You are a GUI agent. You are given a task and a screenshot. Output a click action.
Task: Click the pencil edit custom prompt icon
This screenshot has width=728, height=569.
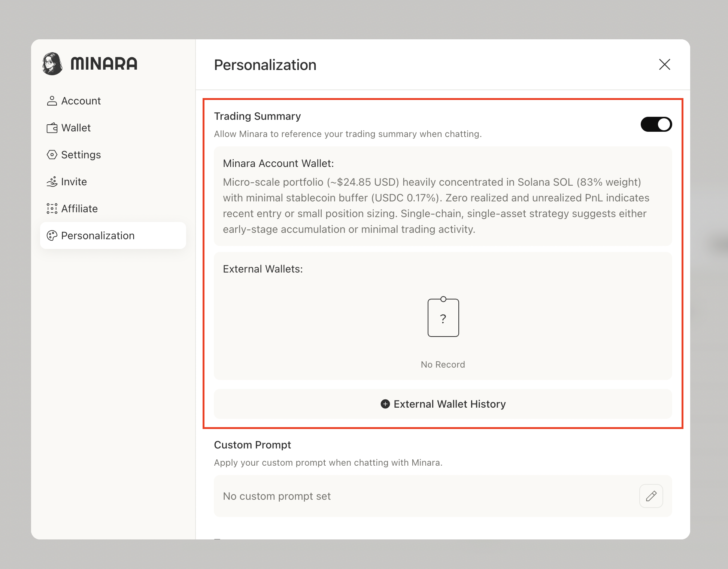(651, 496)
